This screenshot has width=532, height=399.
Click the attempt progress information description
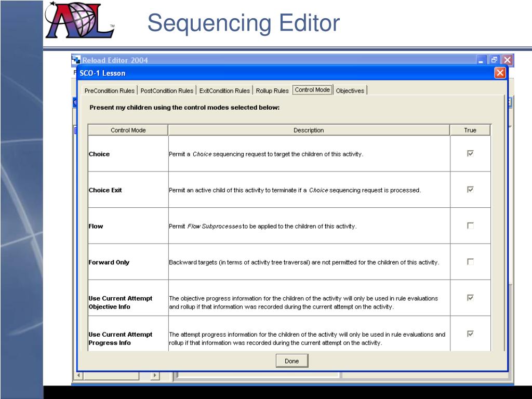pyautogui.click(x=307, y=338)
